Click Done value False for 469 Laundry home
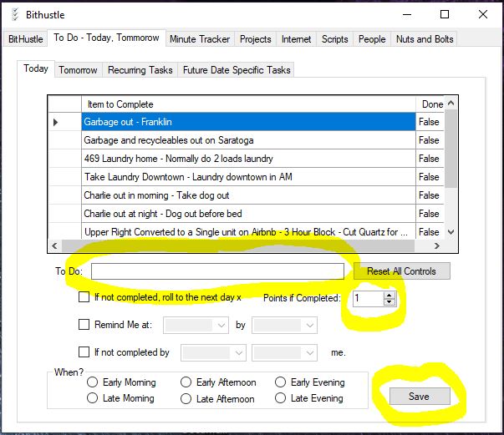504x435 pixels. [430, 159]
